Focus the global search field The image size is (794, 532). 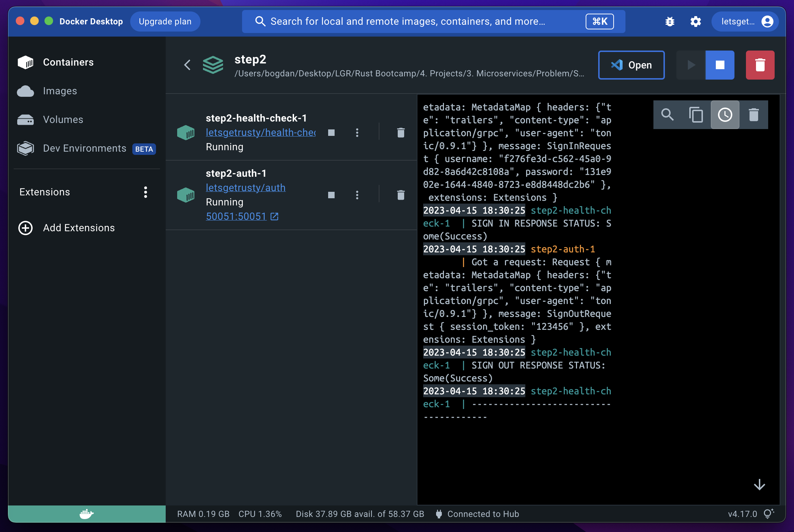pyautogui.click(x=433, y=22)
